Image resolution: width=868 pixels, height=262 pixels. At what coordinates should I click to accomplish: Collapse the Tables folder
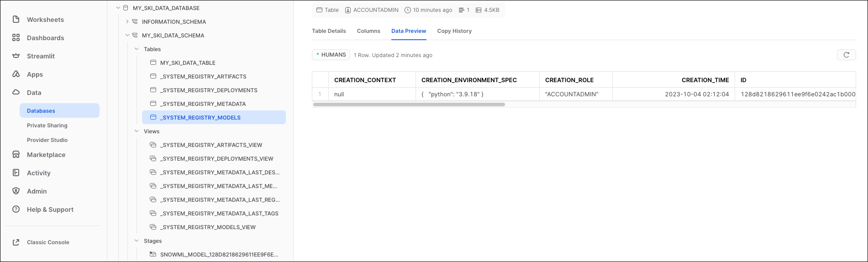coord(137,49)
